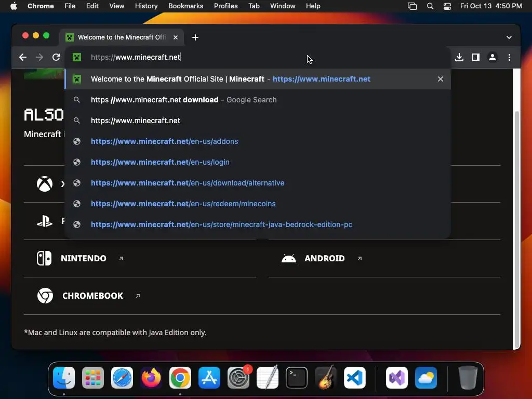Open the Profiles menu
The image size is (532, 399).
225,6
